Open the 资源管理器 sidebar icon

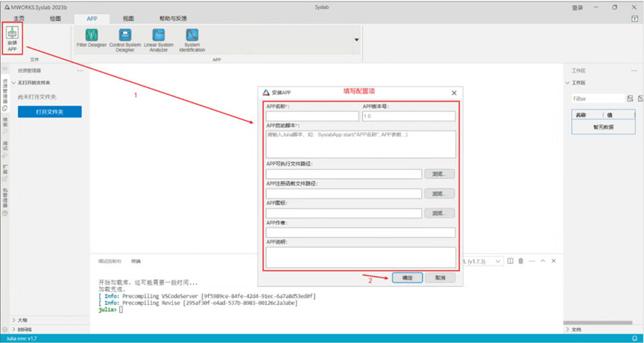click(5, 95)
